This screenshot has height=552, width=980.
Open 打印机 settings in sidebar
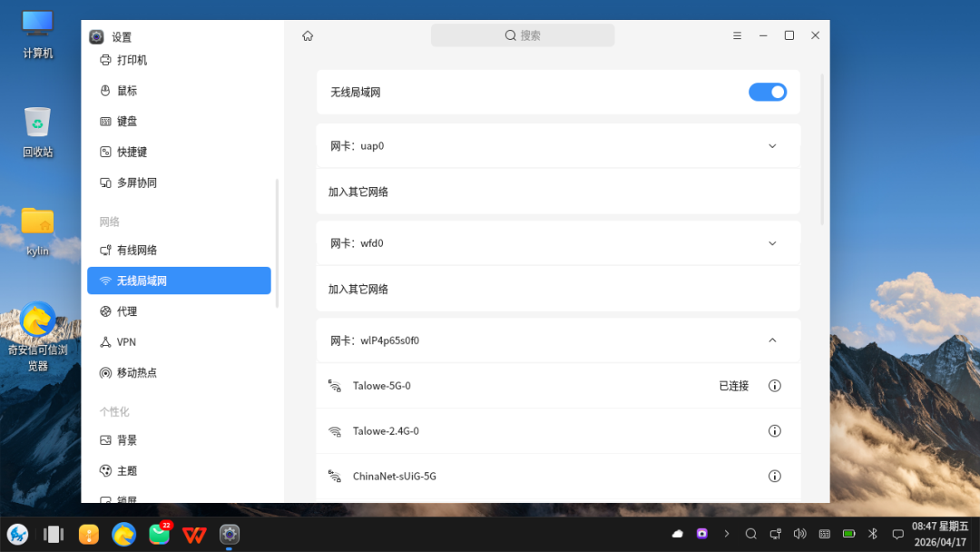pos(179,60)
